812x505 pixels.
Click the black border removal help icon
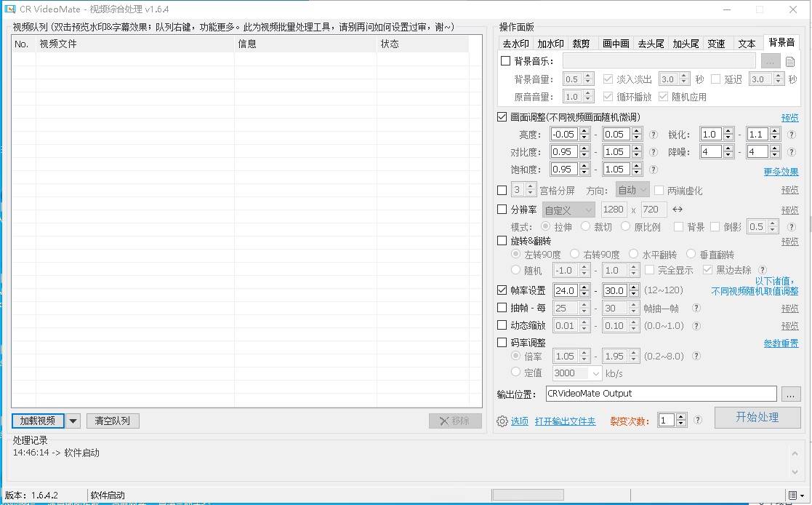(763, 270)
